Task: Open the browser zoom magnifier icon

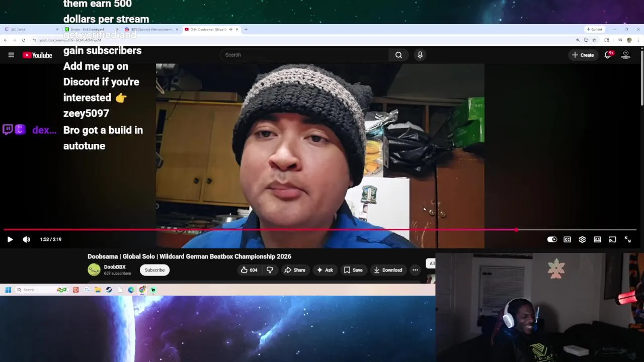Action: coord(578,40)
